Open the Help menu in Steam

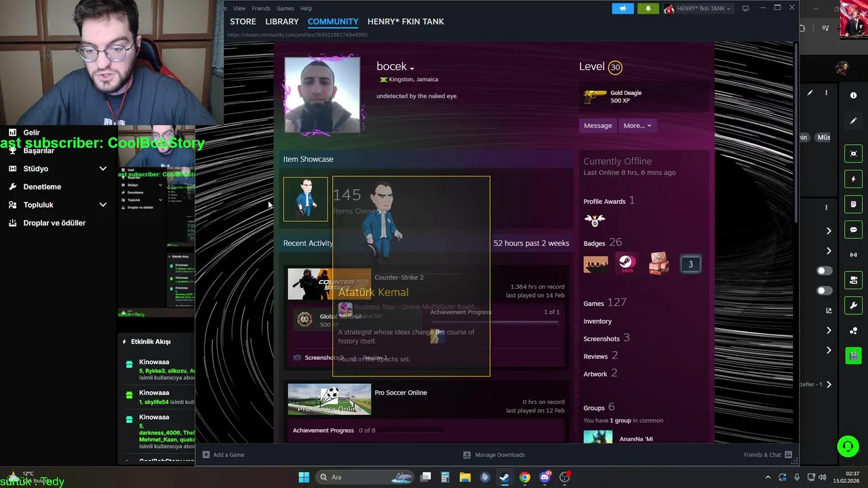pyautogui.click(x=306, y=8)
